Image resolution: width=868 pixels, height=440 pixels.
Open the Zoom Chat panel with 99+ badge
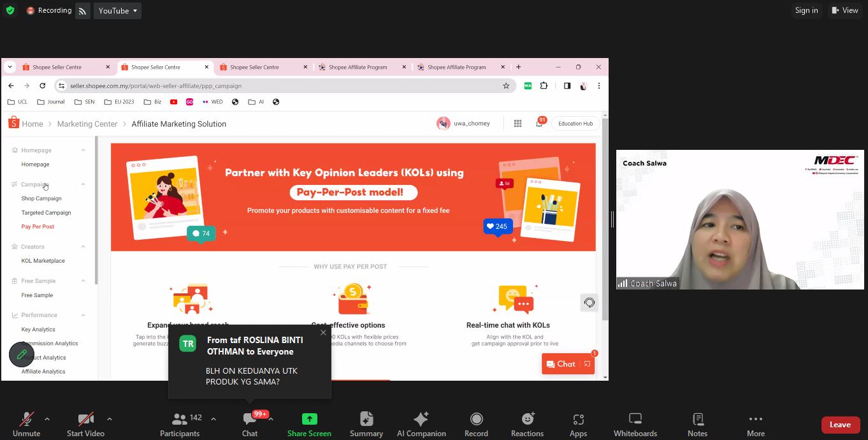click(x=250, y=424)
